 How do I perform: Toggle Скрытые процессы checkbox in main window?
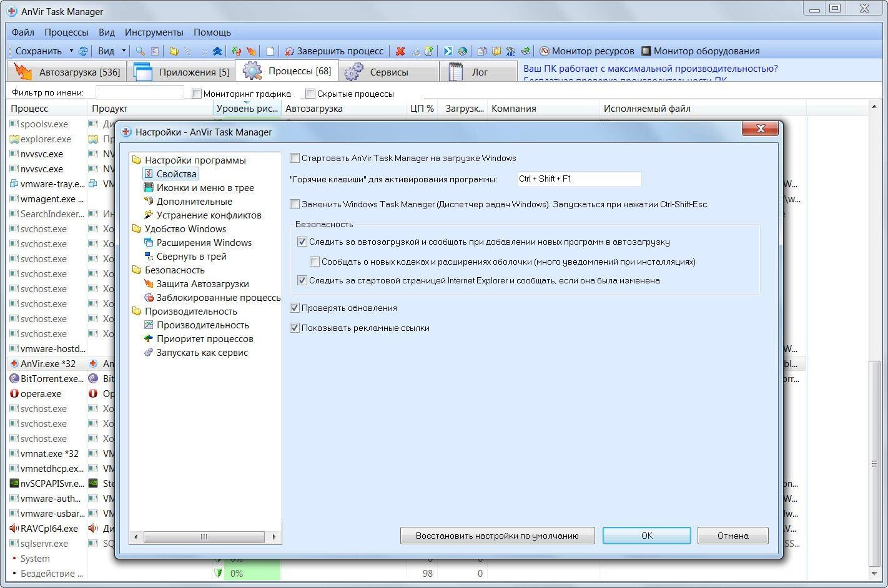[x=310, y=94]
